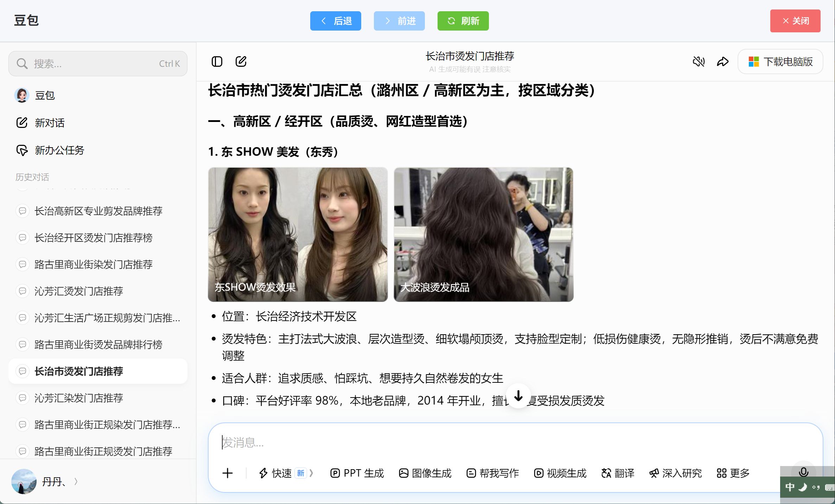Click chat bubble icon beside 沁芳汇染发门店推荐
The height and width of the screenshot is (504, 835).
(x=23, y=398)
